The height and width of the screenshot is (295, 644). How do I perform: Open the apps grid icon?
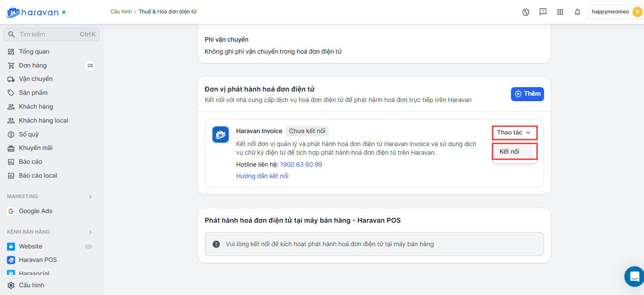pyautogui.click(x=560, y=12)
